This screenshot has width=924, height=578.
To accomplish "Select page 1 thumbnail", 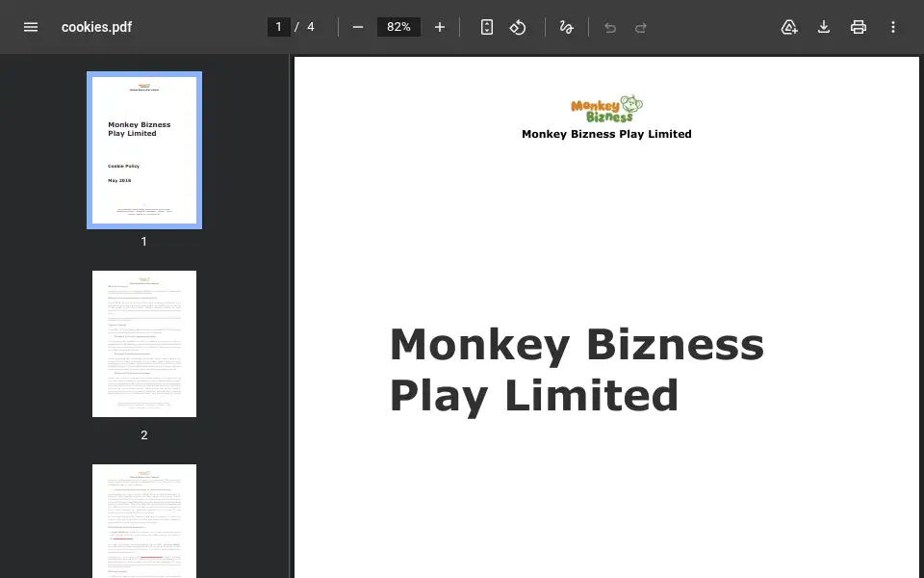I will pos(144,150).
